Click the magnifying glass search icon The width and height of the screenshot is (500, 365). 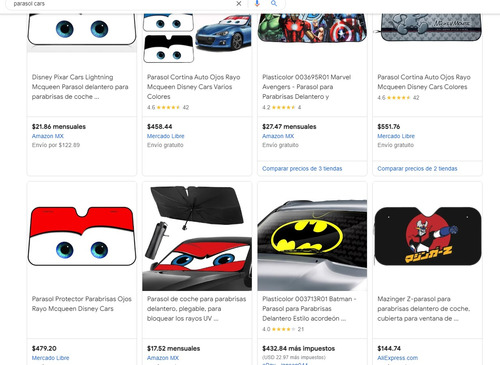tap(274, 3)
